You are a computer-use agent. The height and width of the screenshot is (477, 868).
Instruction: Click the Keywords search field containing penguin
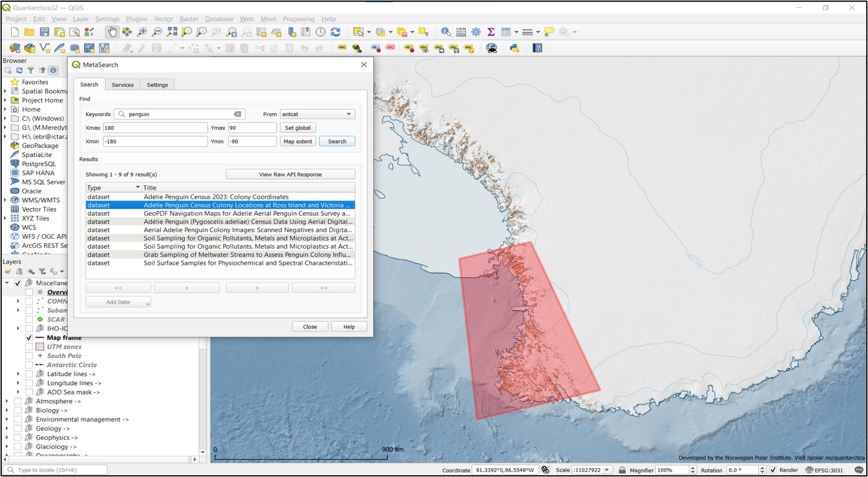(x=179, y=114)
